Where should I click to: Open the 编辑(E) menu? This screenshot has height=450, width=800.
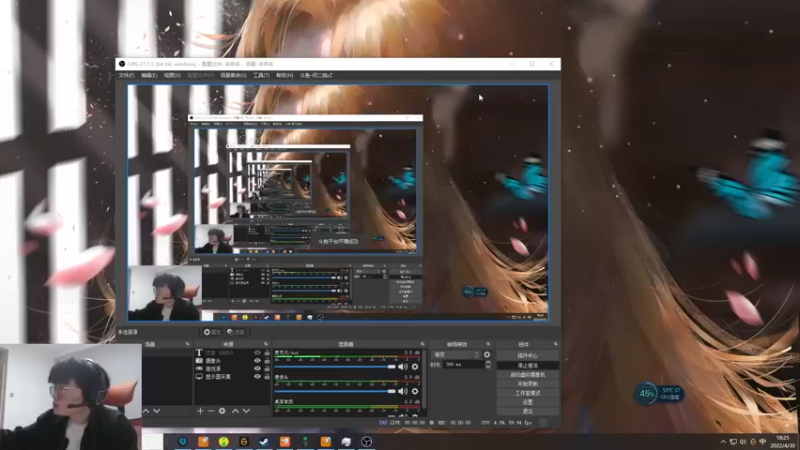click(x=149, y=75)
